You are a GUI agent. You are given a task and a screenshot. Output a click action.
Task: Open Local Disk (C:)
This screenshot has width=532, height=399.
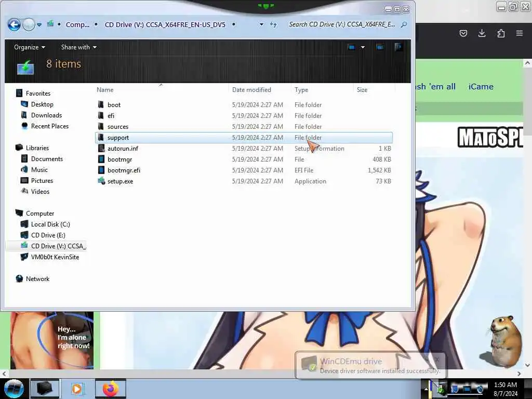click(x=50, y=224)
